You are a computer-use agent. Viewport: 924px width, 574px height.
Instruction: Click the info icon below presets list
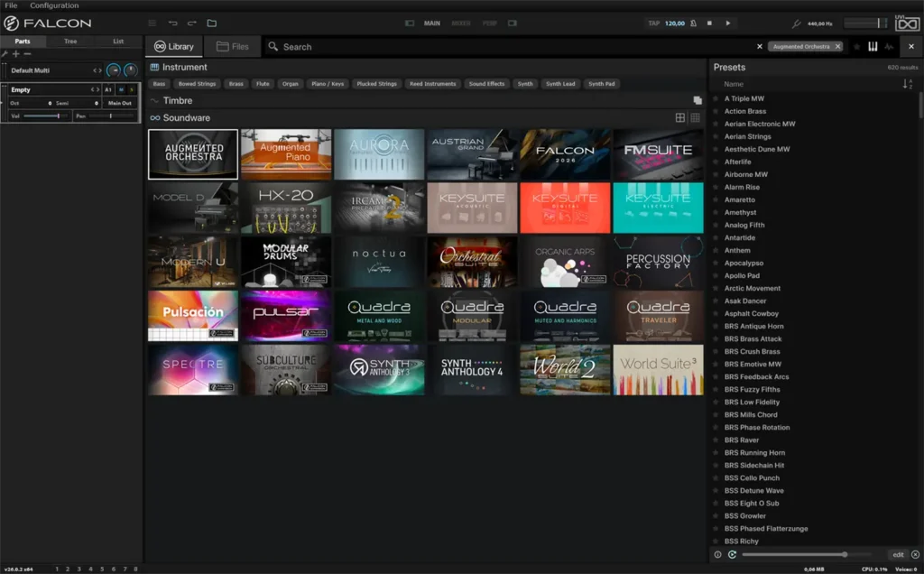717,554
